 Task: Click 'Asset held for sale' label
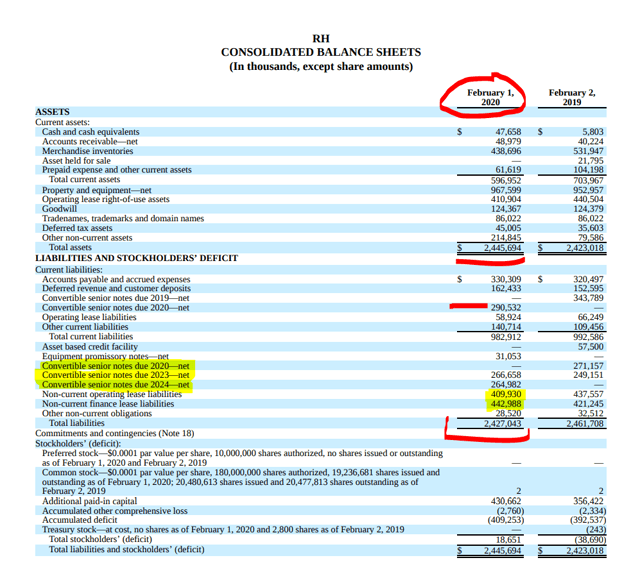coord(76,161)
